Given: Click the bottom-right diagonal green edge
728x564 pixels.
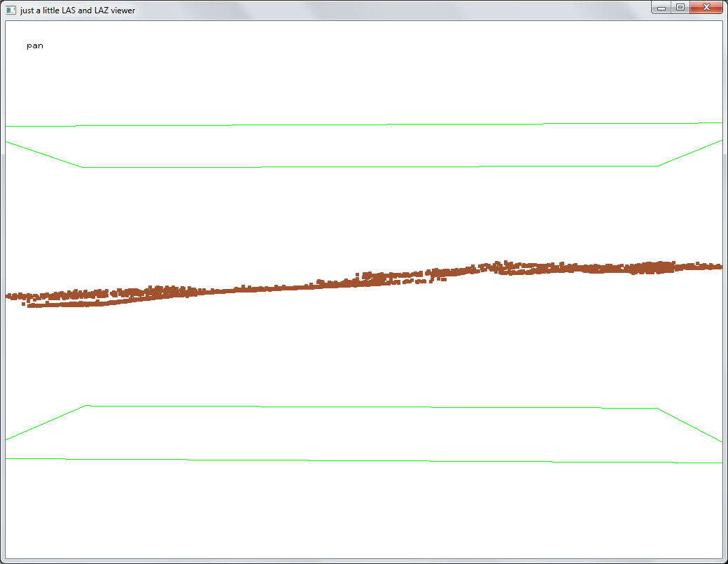Looking at the screenshot, I should point(690,425).
